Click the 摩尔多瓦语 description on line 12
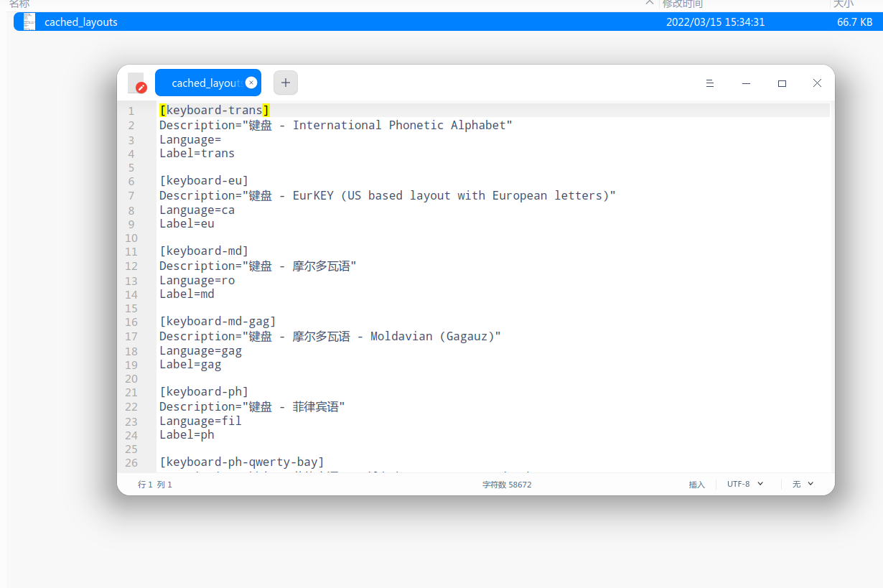The height and width of the screenshot is (588, 883). [258, 266]
